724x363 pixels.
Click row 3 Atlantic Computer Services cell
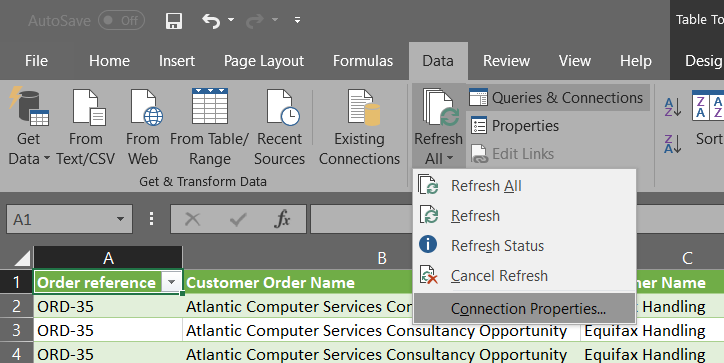point(381,330)
